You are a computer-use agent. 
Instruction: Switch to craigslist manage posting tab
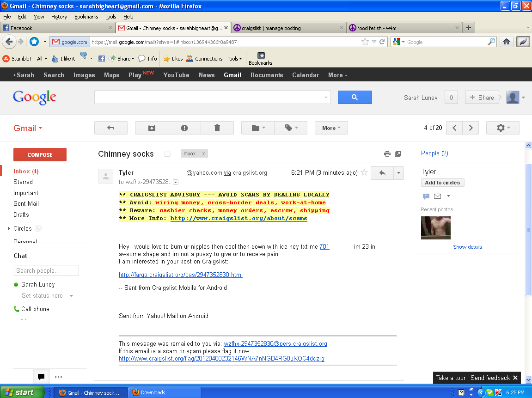click(288, 28)
